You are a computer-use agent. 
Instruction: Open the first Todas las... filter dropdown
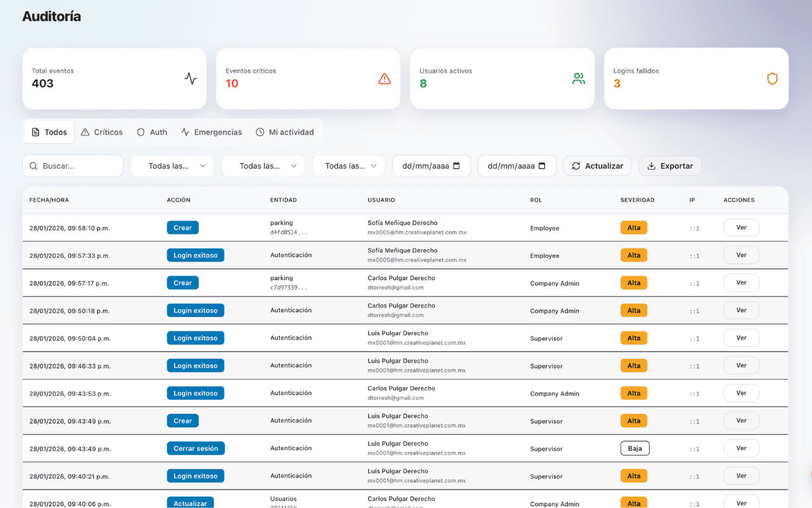coord(172,165)
